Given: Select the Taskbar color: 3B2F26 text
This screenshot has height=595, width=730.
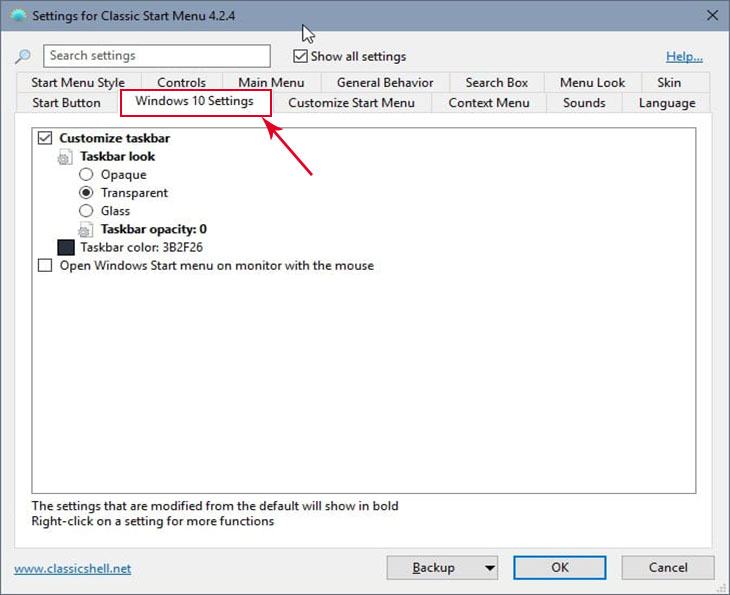Looking at the screenshot, I should pos(142,247).
